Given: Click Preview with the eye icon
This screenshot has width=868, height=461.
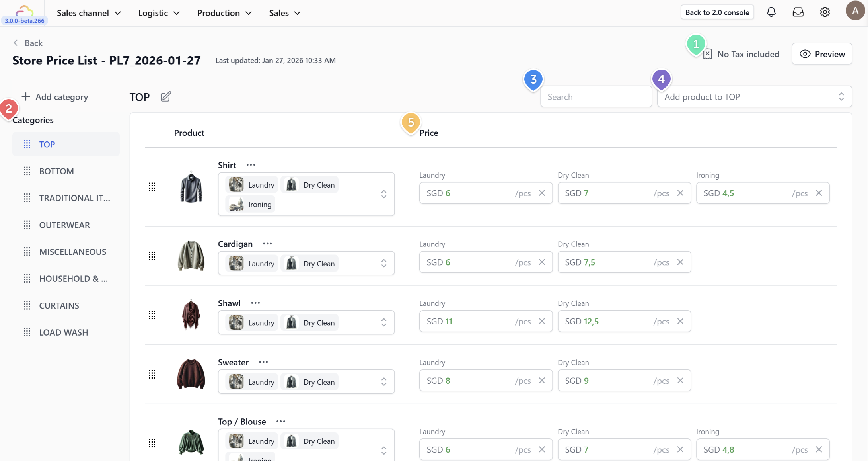Looking at the screenshot, I should pos(822,54).
